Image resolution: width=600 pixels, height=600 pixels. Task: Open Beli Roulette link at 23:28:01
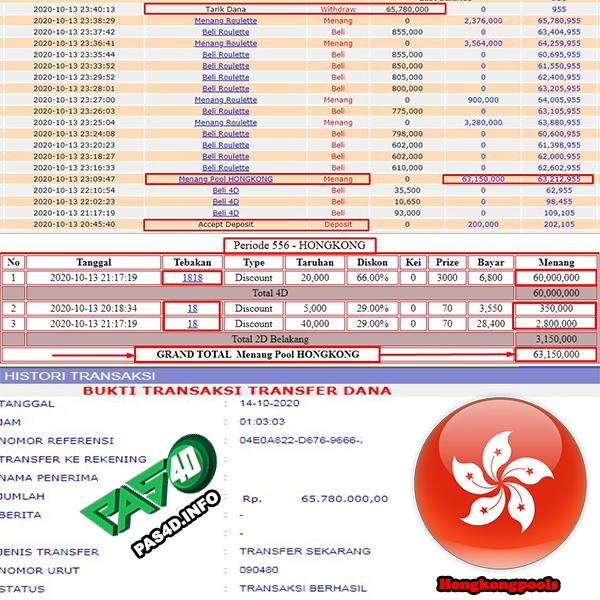[226, 88]
